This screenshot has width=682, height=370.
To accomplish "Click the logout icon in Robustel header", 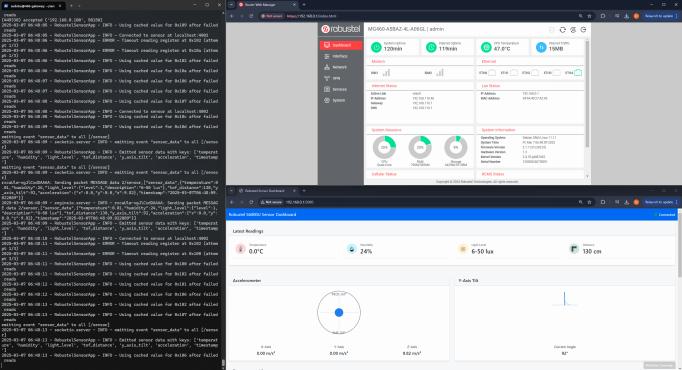I will click(583, 30).
